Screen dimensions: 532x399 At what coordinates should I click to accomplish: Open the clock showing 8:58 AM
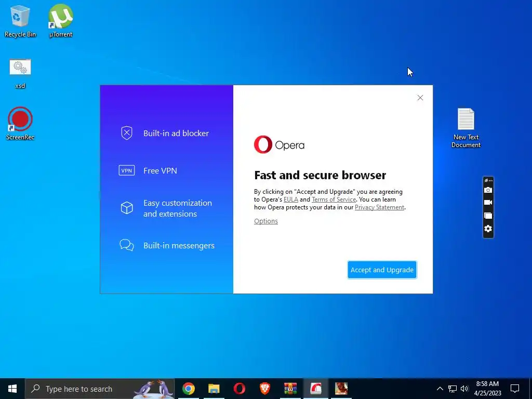pyautogui.click(x=487, y=389)
